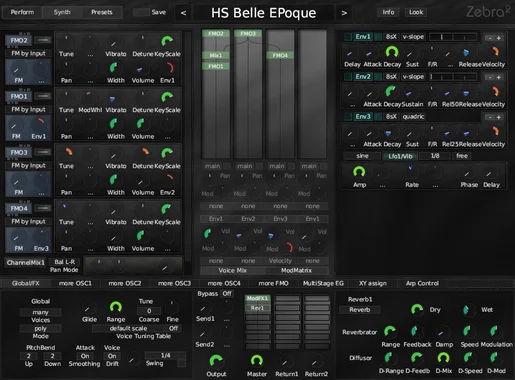Click the Voice Mix button
Viewport: 515px width, 380px height.
pos(232,270)
